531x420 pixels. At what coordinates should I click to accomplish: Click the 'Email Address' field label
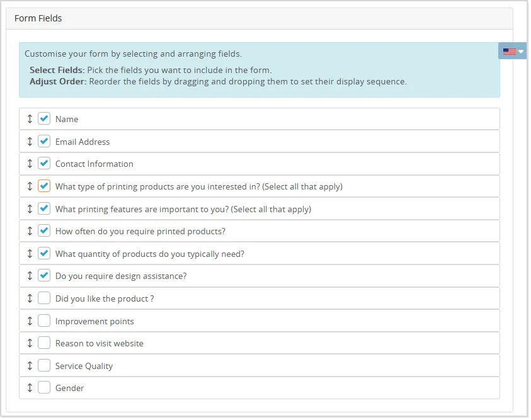[x=83, y=142]
